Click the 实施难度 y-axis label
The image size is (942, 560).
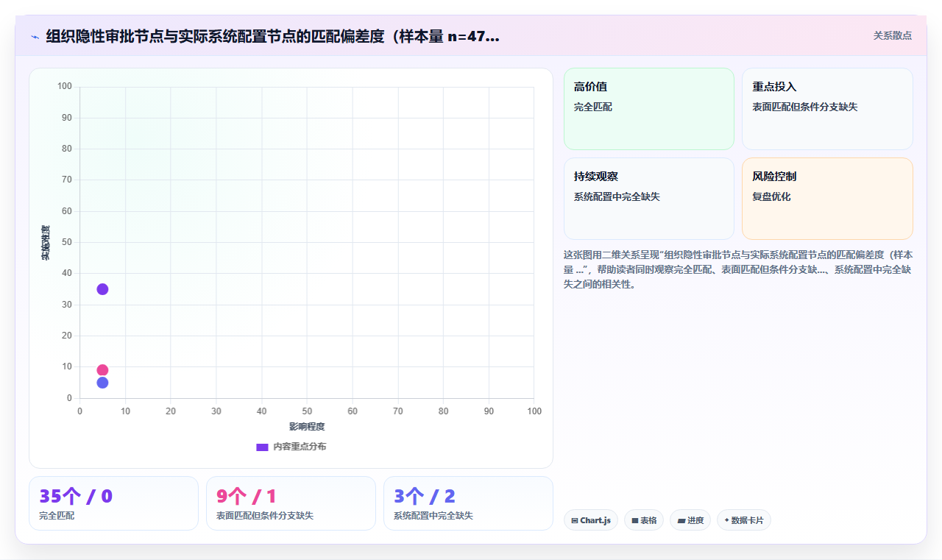click(x=46, y=242)
